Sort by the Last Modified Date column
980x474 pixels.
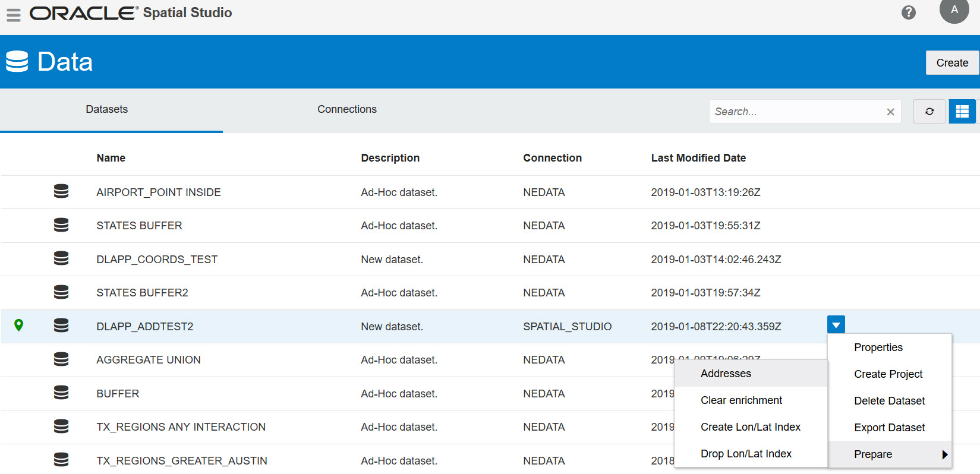pyautogui.click(x=698, y=158)
